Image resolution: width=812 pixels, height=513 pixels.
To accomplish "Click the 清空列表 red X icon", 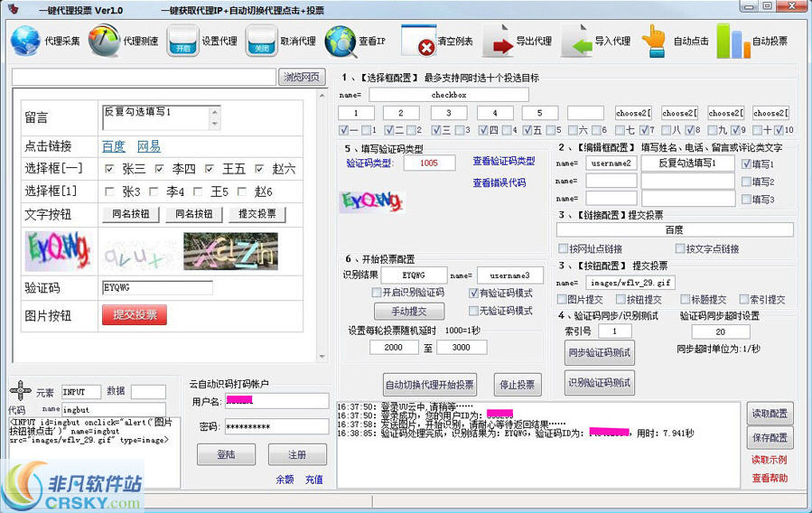I will [x=418, y=41].
